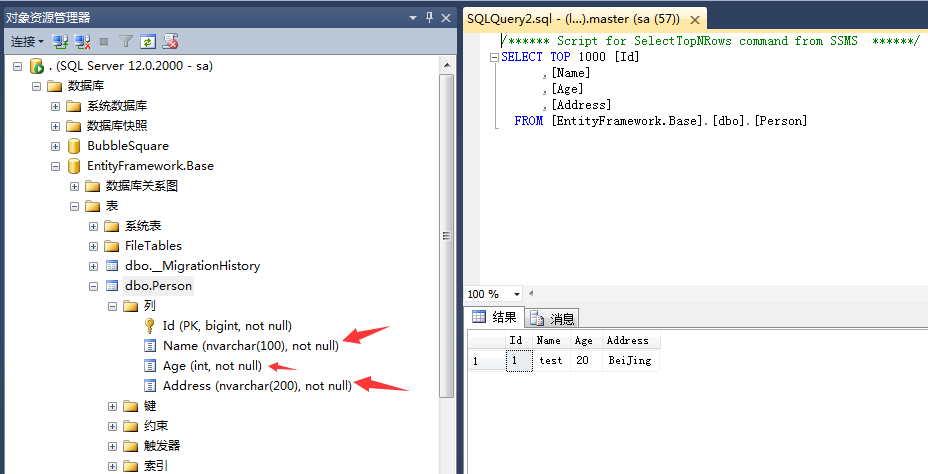Viewport: 928px width, 474px height.
Task: Expand the dbo.__MigrationHistory table
Action: pyautogui.click(x=93, y=266)
